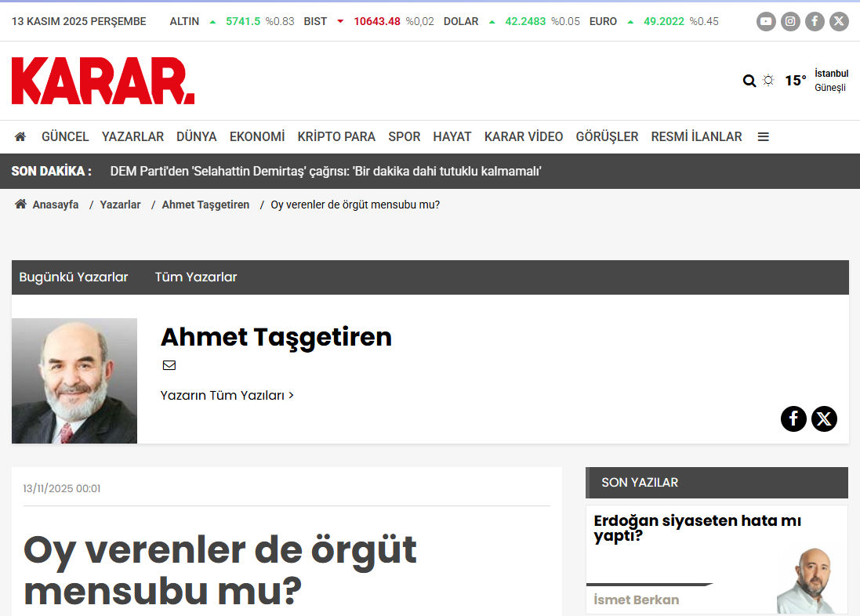Switch to Bugünkü Yazarlar tab

click(74, 277)
